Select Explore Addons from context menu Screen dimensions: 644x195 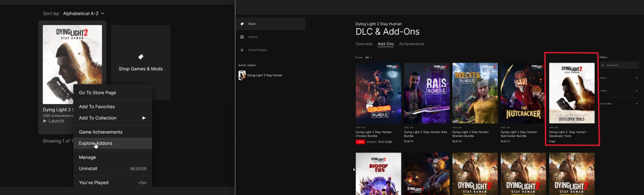pyautogui.click(x=96, y=144)
